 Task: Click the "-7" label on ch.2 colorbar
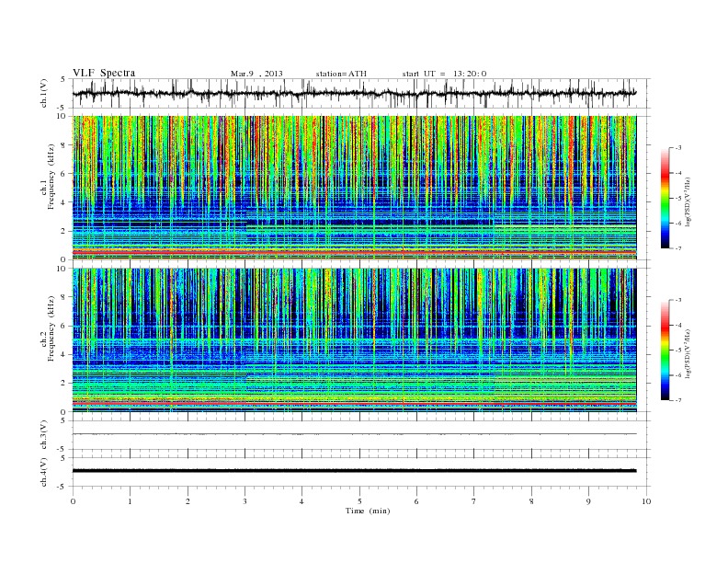pyautogui.click(x=677, y=400)
